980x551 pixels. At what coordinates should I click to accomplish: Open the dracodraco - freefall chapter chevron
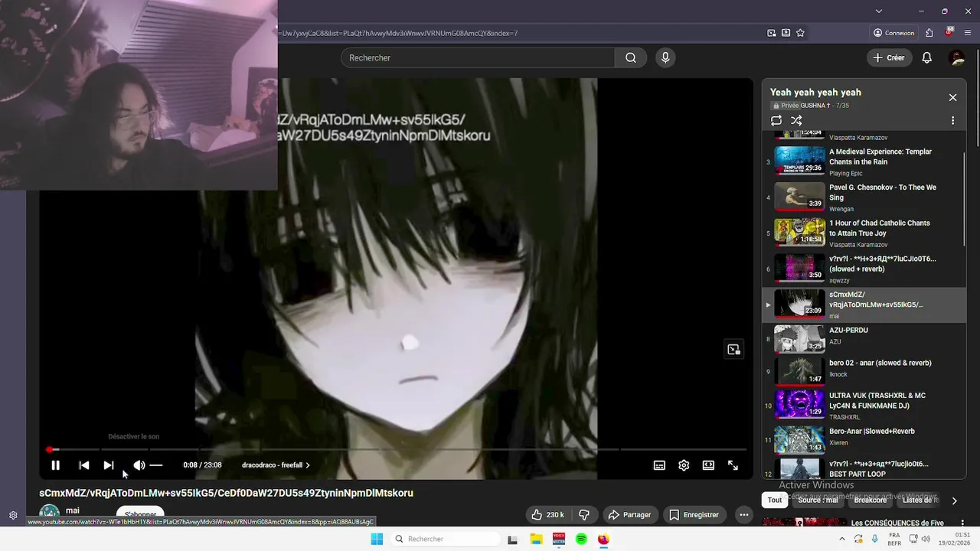point(308,465)
